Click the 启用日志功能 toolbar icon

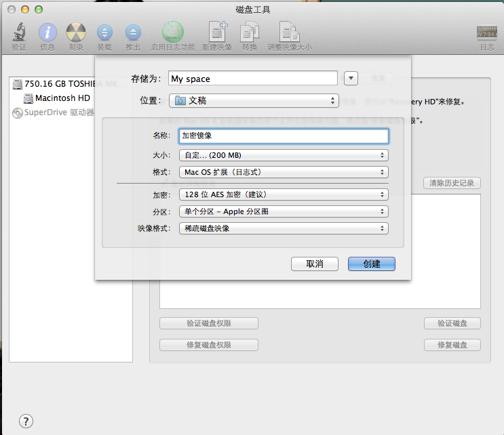(x=173, y=32)
